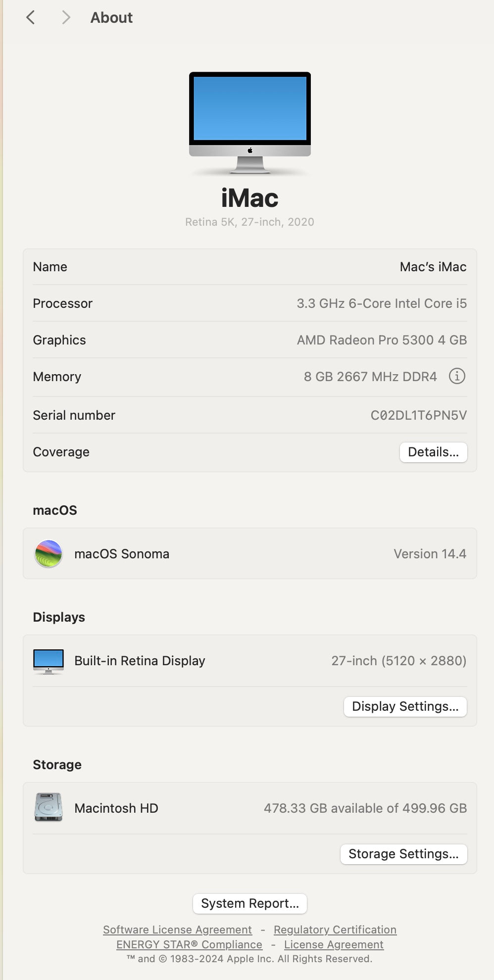Screen dimensions: 494x980
Task: Open the License Agreement link
Action: [x=334, y=944]
